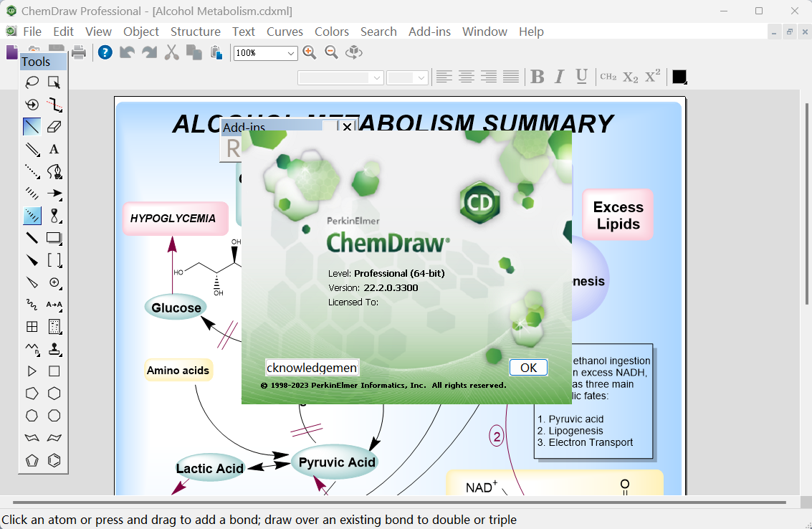Select the Cyclohexane ring tool
The height and width of the screenshot is (529, 812).
(x=54, y=394)
